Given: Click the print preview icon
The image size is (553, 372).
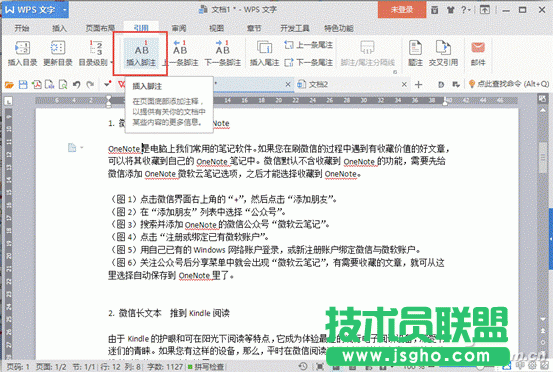Looking at the screenshot, I should tap(63, 85).
